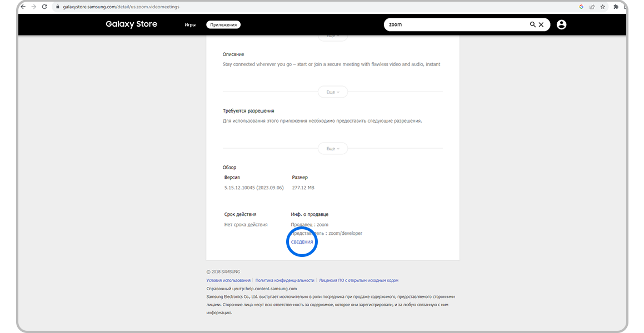Click the Google icon in the address bar
This screenshot has height=333, width=644.
[581, 7]
